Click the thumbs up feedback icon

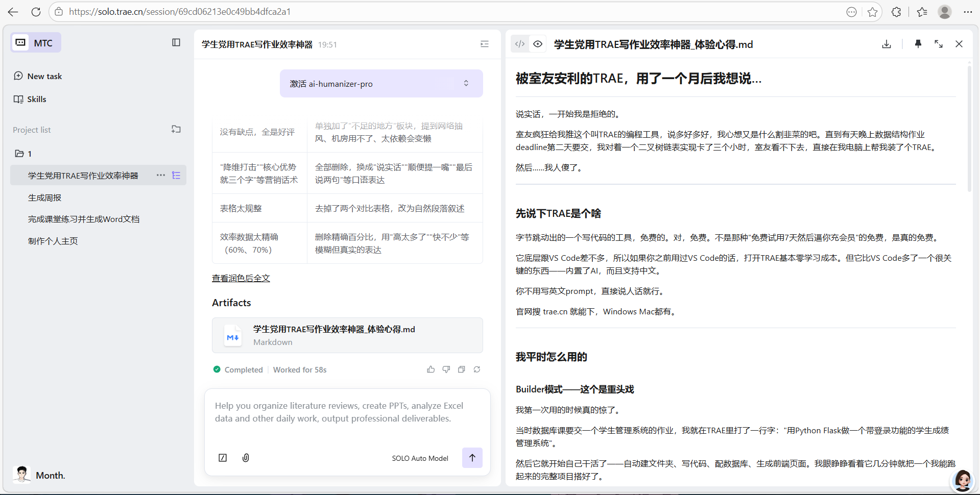click(x=431, y=369)
